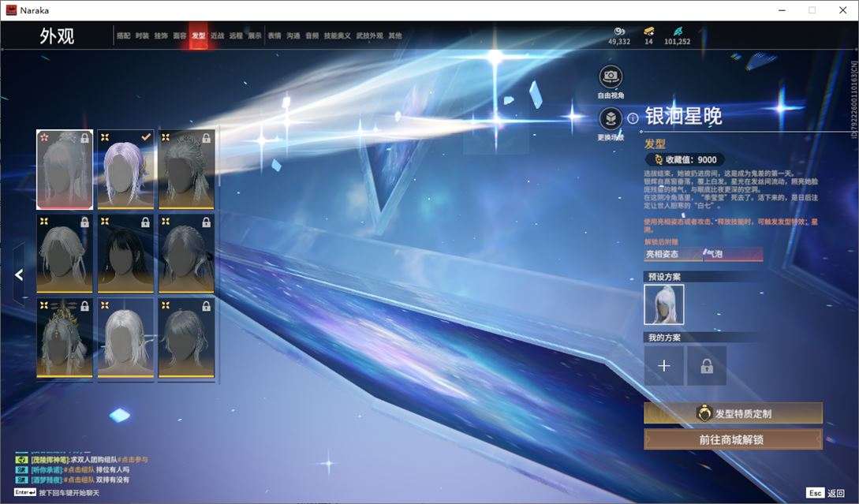859x504 pixels.
Task: Open the 其他 tab
Action: tap(395, 35)
